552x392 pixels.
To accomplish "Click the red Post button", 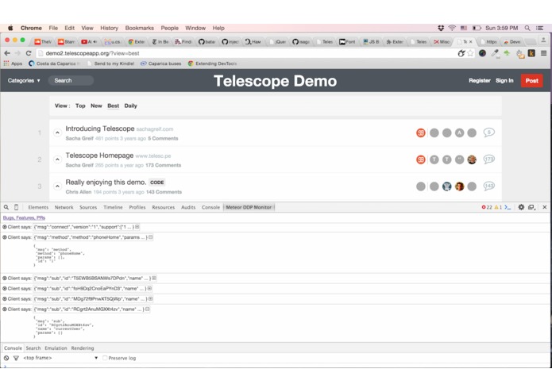I will [x=531, y=80].
